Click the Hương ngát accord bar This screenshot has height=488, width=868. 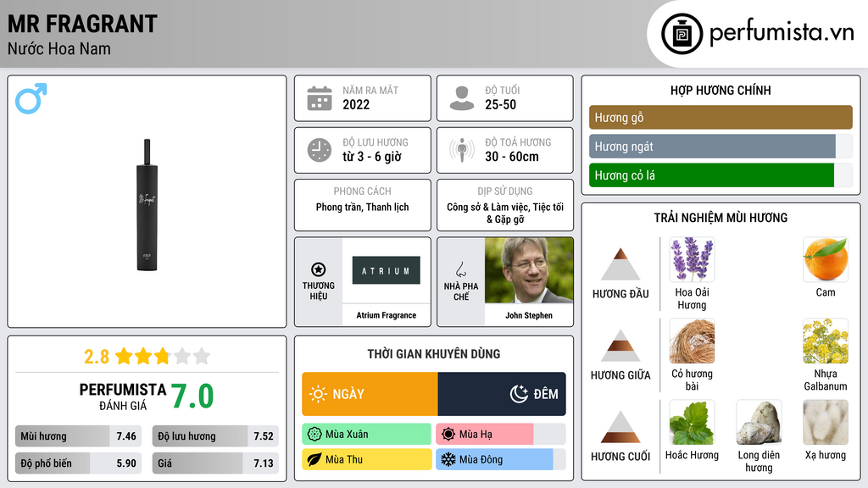pos(721,146)
